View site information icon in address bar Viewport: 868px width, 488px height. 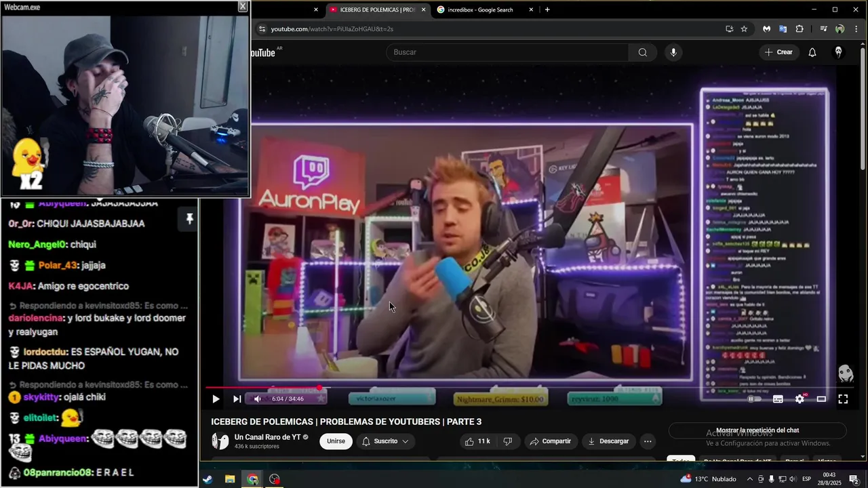pos(262,29)
